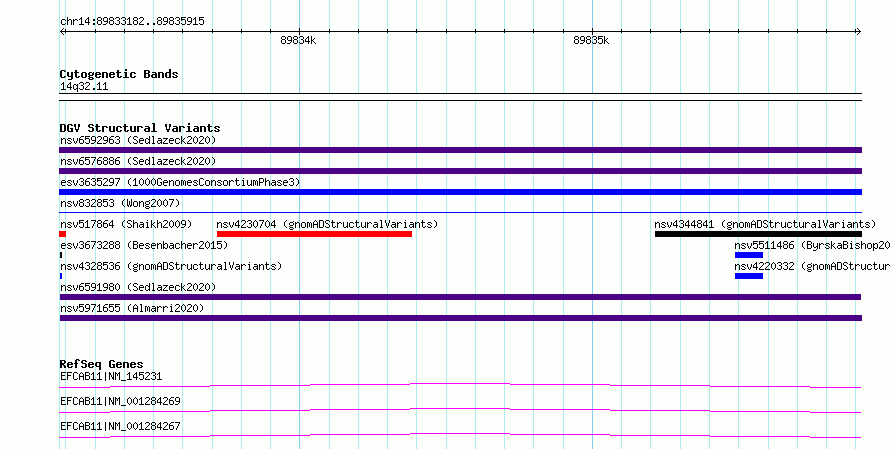The height and width of the screenshot is (449, 890).
Task: Click the nsv4328536 gnomAD variant label
Action: point(171,266)
